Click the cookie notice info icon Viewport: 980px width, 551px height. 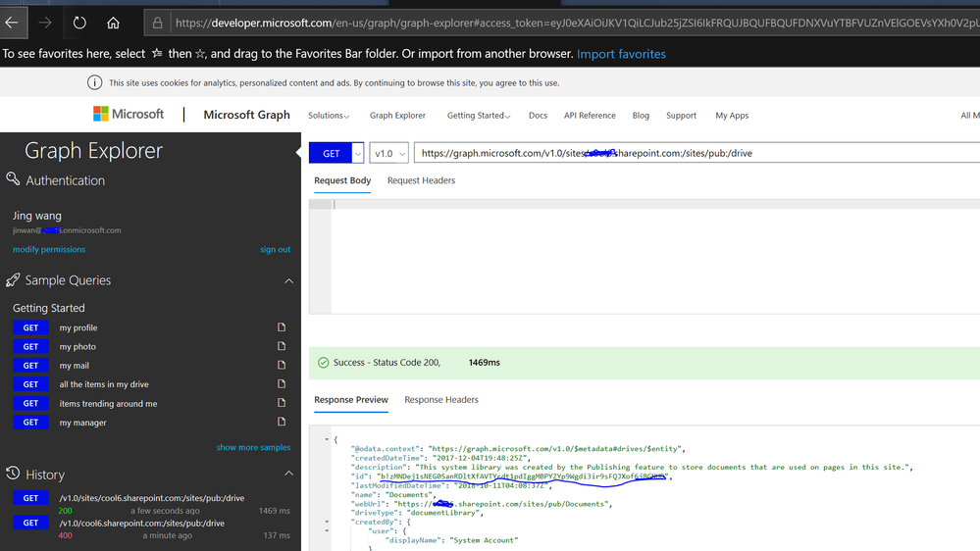point(94,82)
